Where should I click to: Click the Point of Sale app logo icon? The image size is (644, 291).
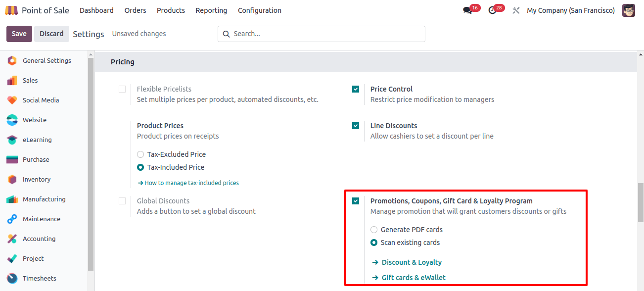tap(11, 10)
